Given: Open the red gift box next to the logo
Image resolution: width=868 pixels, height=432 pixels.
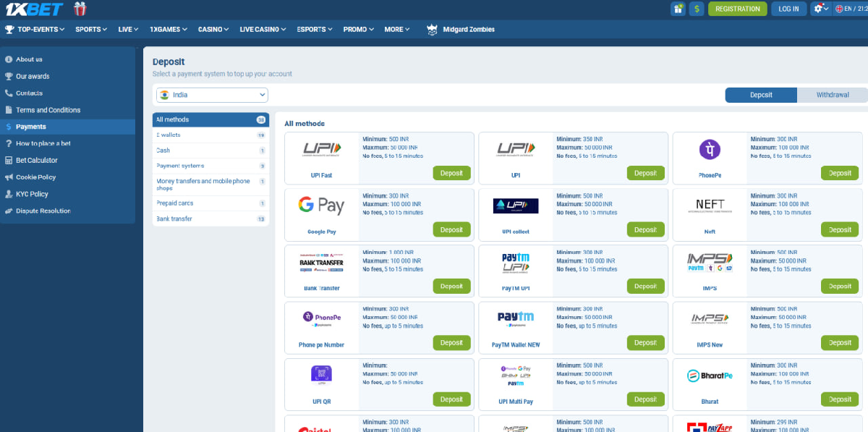Looking at the screenshot, I should [x=80, y=9].
